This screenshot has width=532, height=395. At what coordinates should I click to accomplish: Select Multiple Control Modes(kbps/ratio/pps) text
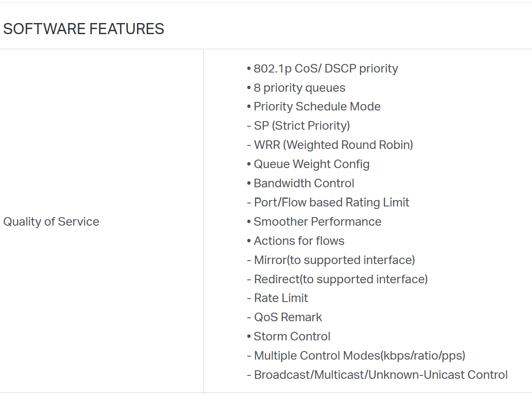click(x=356, y=355)
